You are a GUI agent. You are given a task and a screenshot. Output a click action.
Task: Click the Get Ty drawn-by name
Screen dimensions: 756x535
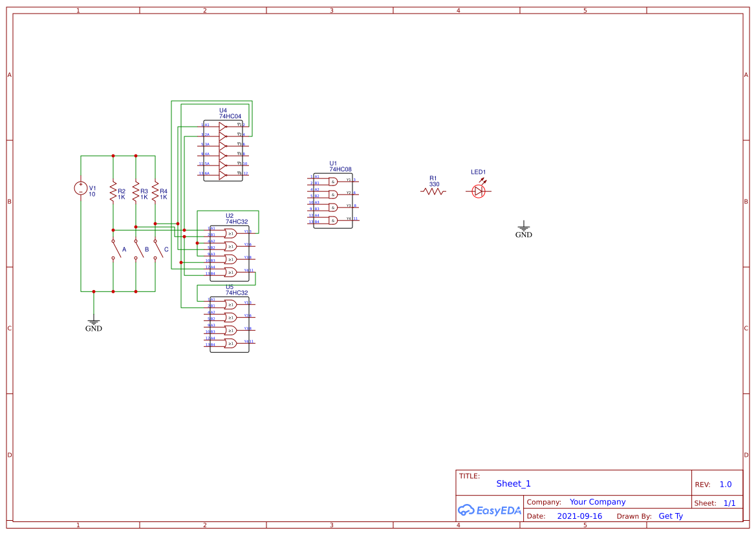[x=671, y=516]
